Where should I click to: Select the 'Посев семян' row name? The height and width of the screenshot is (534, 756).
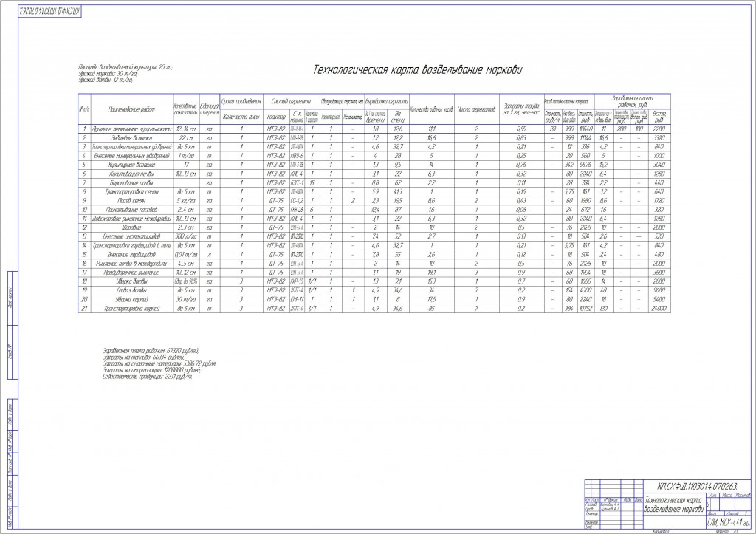131,201
